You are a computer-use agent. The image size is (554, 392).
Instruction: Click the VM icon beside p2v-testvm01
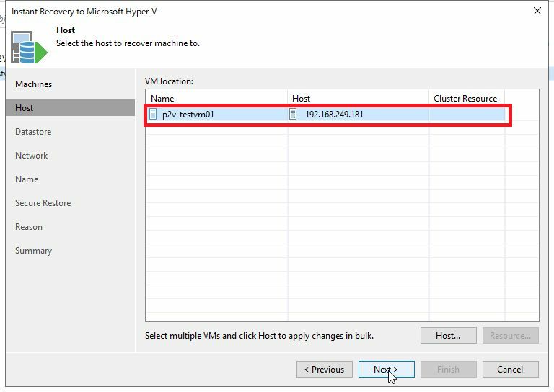[153, 114]
